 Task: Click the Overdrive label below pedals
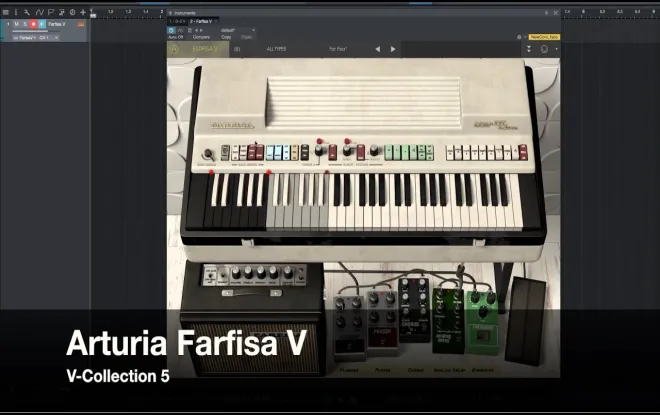483,370
